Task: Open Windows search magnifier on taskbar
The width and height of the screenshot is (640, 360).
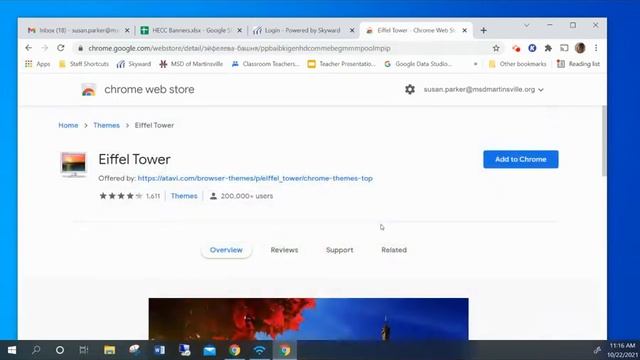Action: click(x=36, y=350)
